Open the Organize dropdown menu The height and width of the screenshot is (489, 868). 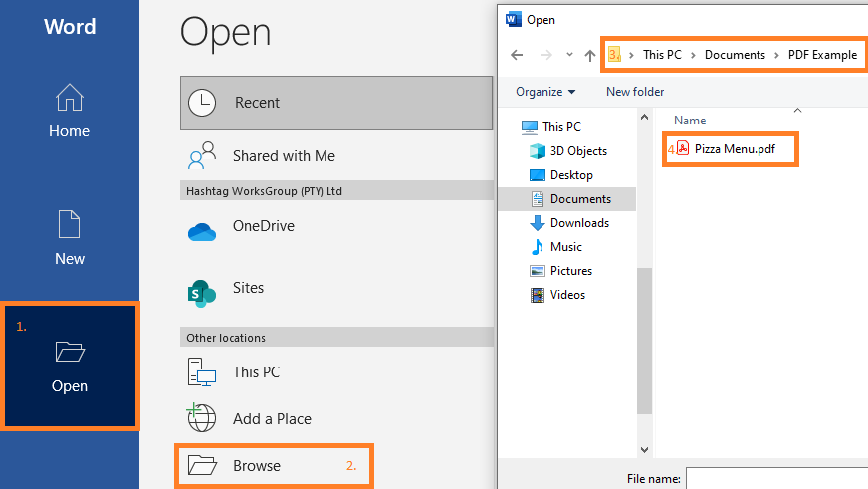coord(545,92)
